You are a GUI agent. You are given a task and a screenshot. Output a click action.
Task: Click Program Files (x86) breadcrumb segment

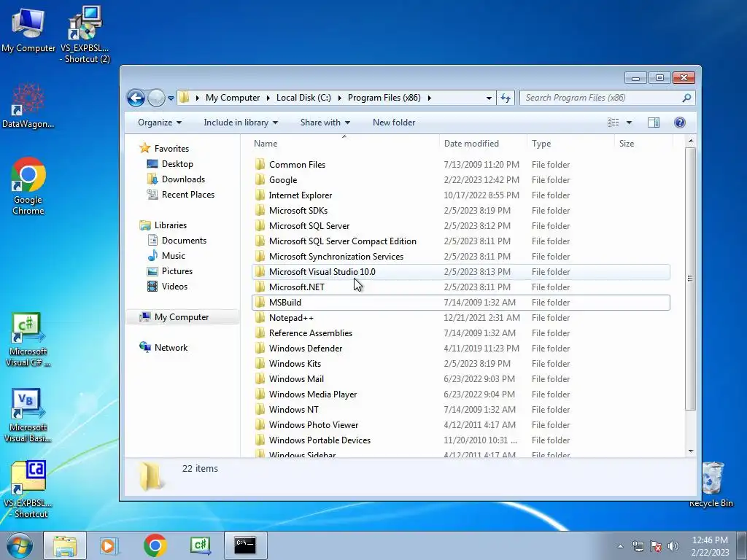tap(384, 98)
